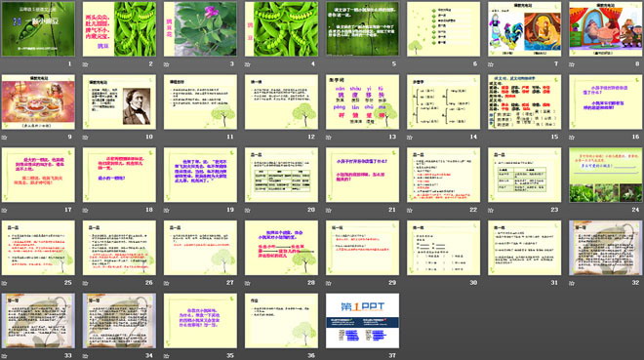Click the star icon under slide 19

[166, 210]
